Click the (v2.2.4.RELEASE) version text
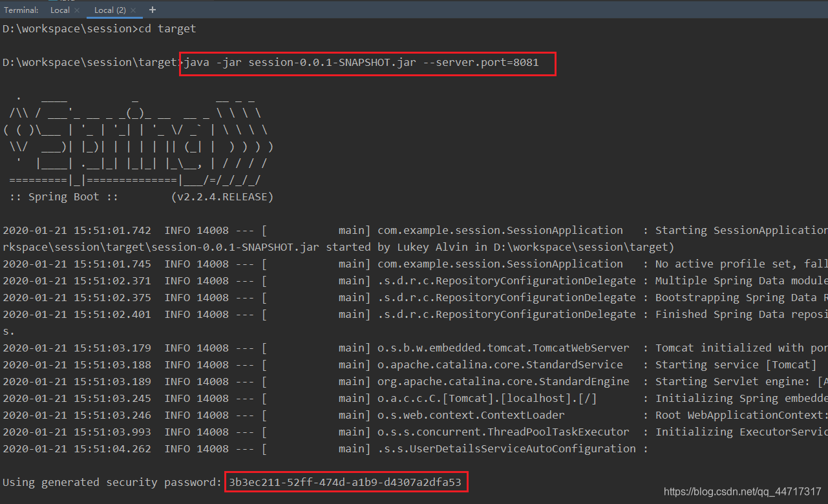 coord(222,196)
